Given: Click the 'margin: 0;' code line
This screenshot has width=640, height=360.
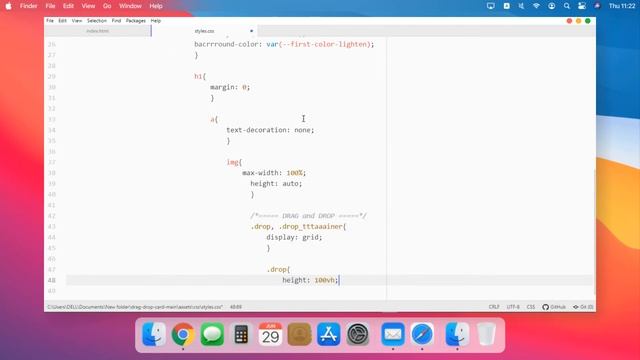Looking at the screenshot, I should click(x=230, y=87).
